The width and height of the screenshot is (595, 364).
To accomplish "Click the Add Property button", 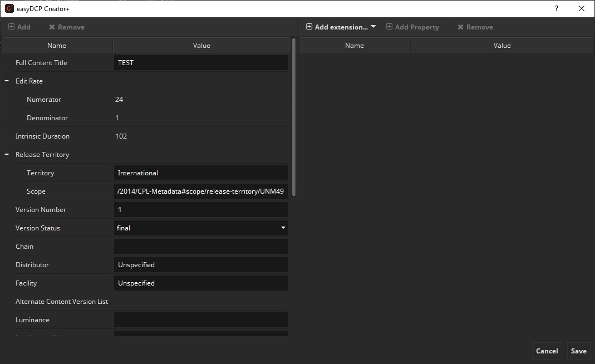I will [412, 27].
